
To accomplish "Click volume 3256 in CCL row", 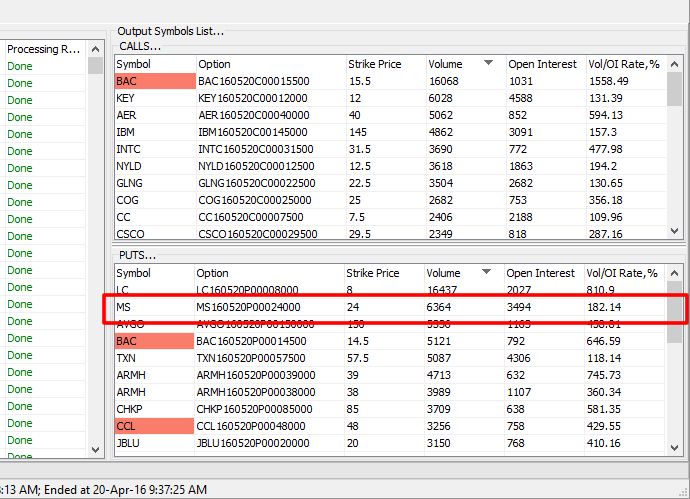I will tap(439, 426).
